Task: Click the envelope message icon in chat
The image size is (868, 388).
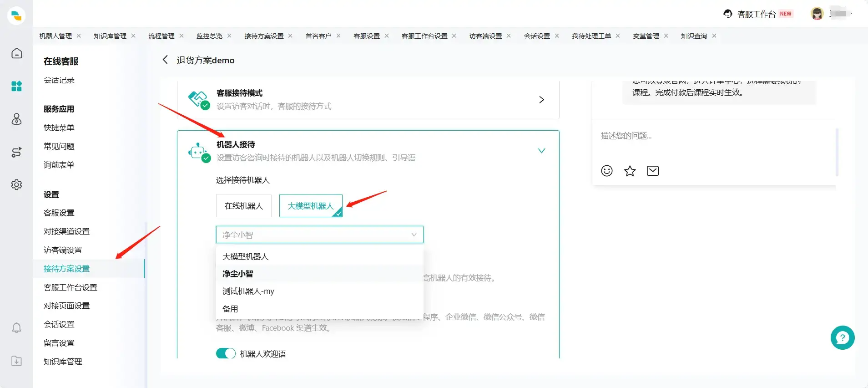Action: click(x=653, y=171)
